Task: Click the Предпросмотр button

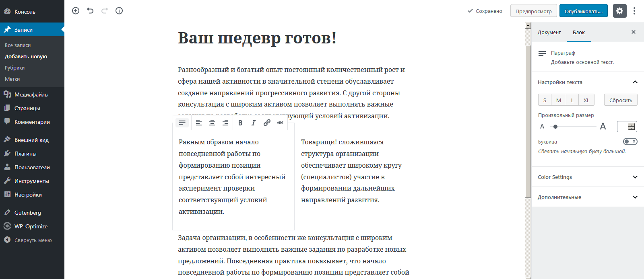Action: tap(534, 11)
